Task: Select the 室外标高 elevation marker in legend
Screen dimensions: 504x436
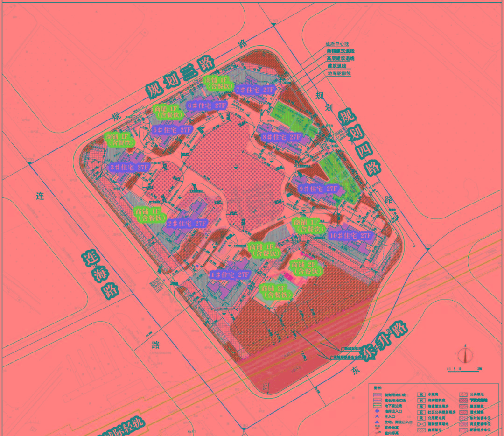Action: click(378, 427)
